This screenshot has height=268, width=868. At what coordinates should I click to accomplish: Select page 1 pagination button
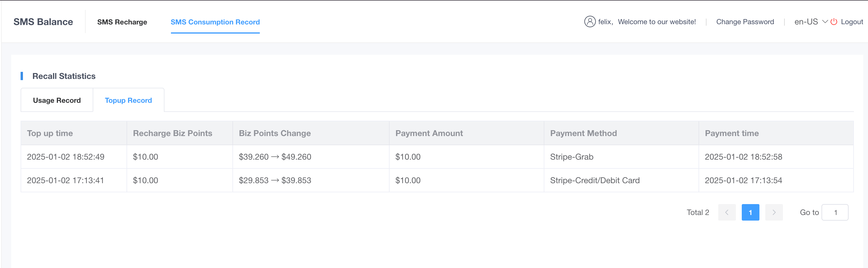click(x=750, y=212)
